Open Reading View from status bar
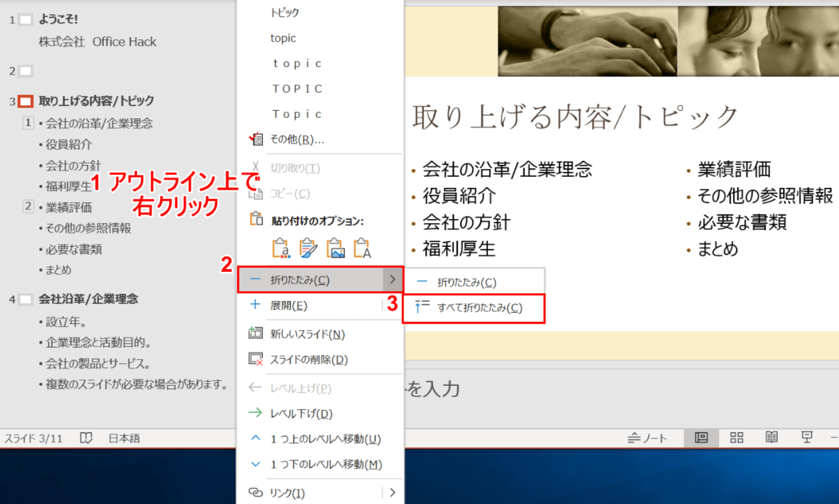Screen dimensions: 839x504 pos(771,437)
